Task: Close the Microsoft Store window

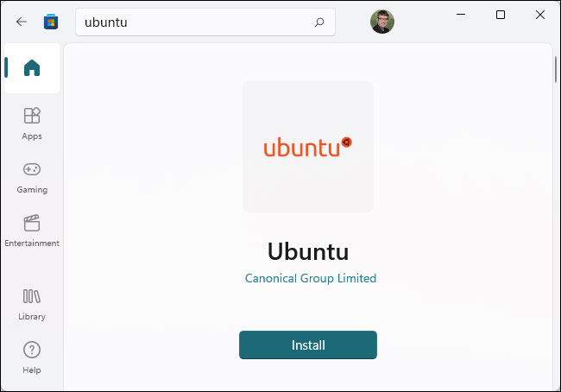Action: pyautogui.click(x=540, y=15)
